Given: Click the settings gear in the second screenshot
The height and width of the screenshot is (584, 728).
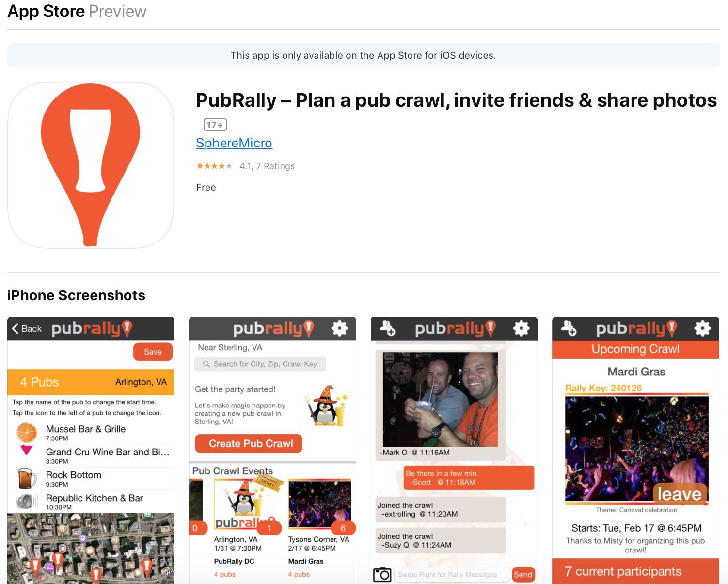Looking at the screenshot, I should tap(339, 328).
